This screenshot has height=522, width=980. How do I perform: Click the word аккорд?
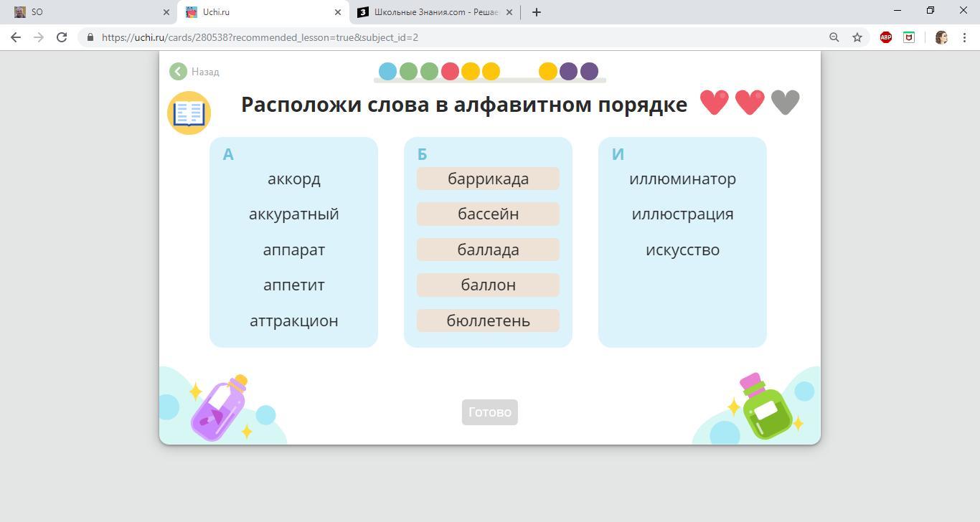[294, 179]
